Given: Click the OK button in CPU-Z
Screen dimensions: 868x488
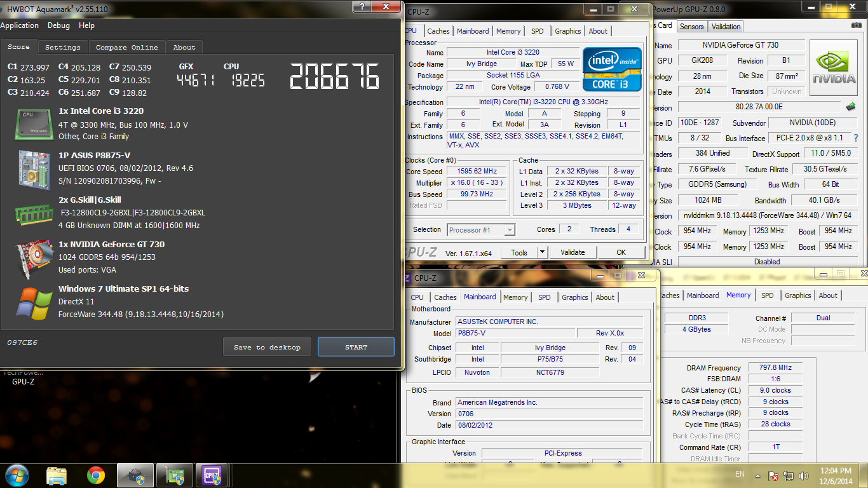Looking at the screenshot, I should coord(621,252).
